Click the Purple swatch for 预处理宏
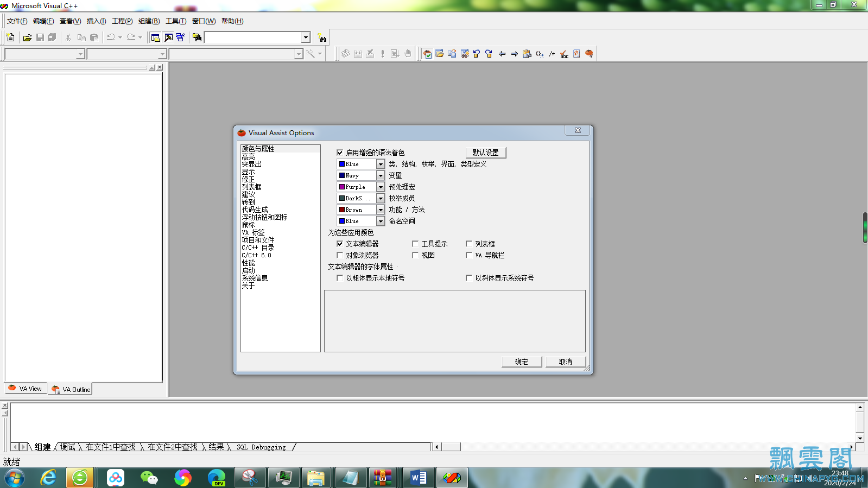The height and width of the screenshot is (488, 868). [342, 187]
